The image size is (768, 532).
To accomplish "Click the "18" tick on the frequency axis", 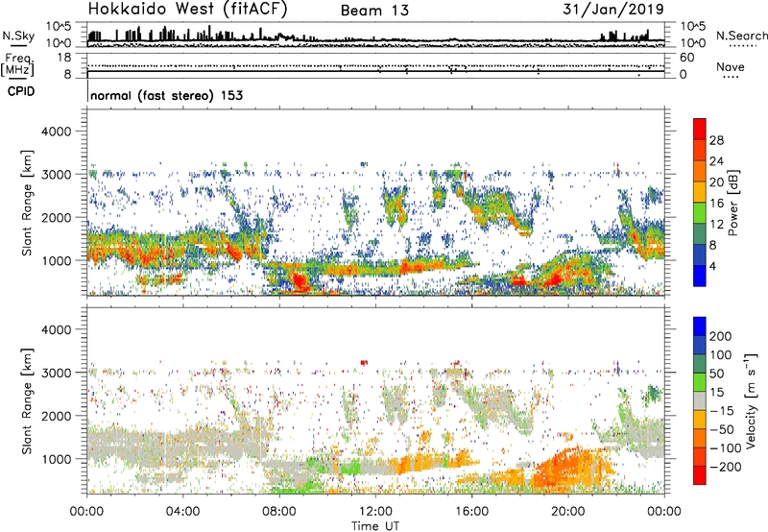I will tap(64, 58).
